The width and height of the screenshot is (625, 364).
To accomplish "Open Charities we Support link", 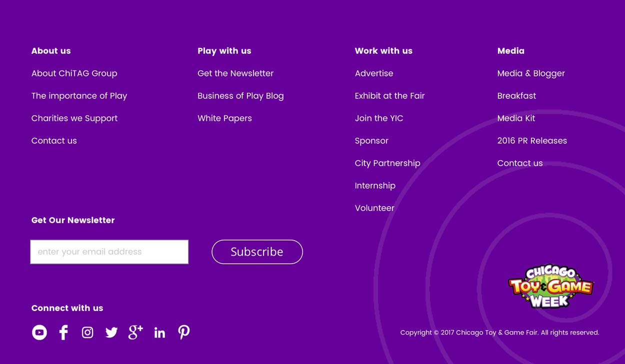I will tap(74, 118).
